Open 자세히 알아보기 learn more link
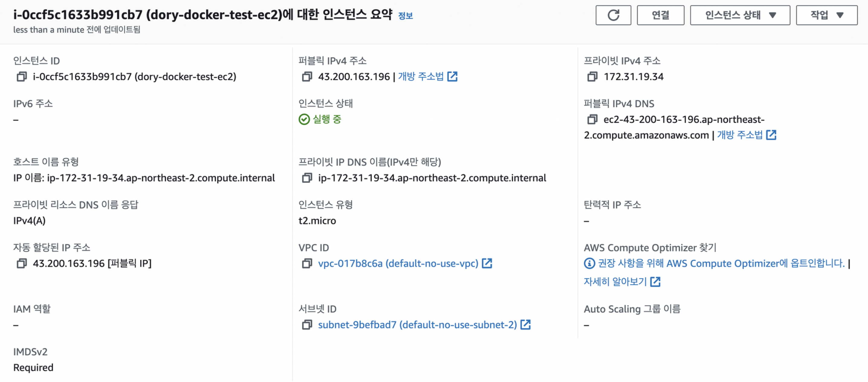The image size is (868, 382). click(622, 282)
